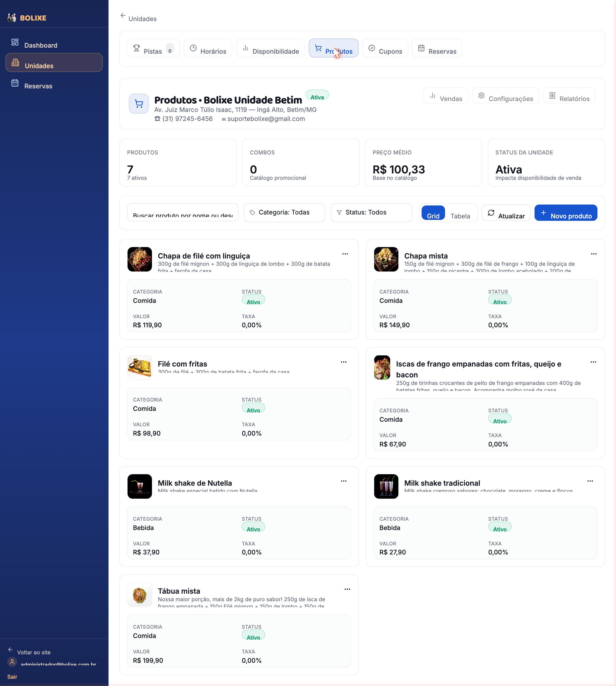This screenshot has height=686, width=616.
Task: Click the Milk shake tradicional product thumbnail
Action: coord(386,487)
